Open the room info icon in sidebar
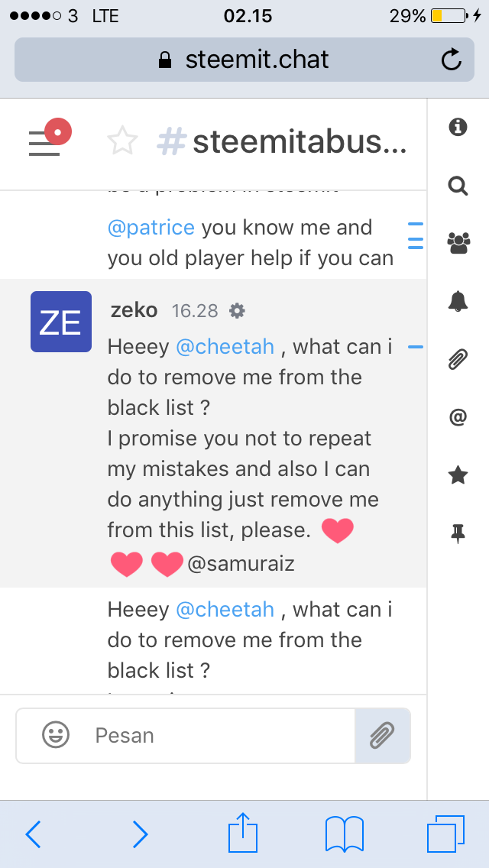489x868 pixels. pyautogui.click(x=458, y=127)
